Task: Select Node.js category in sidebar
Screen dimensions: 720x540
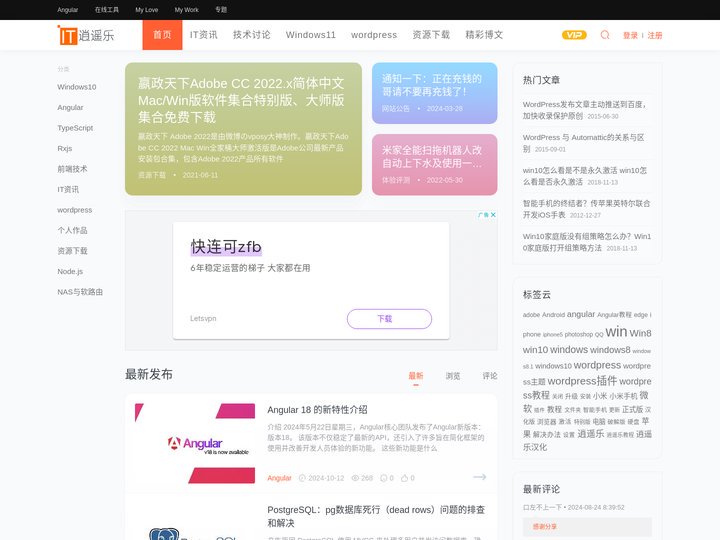Action: [x=70, y=271]
